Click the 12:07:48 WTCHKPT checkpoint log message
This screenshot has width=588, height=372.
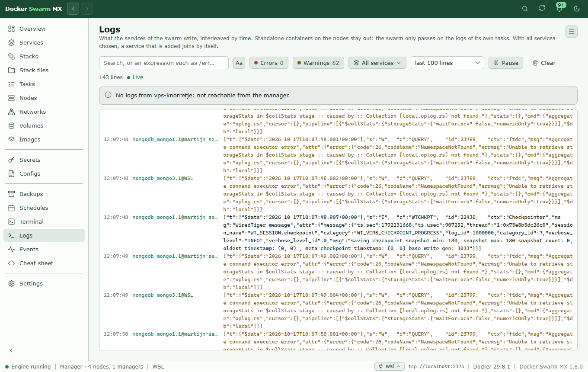tap(398, 233)
